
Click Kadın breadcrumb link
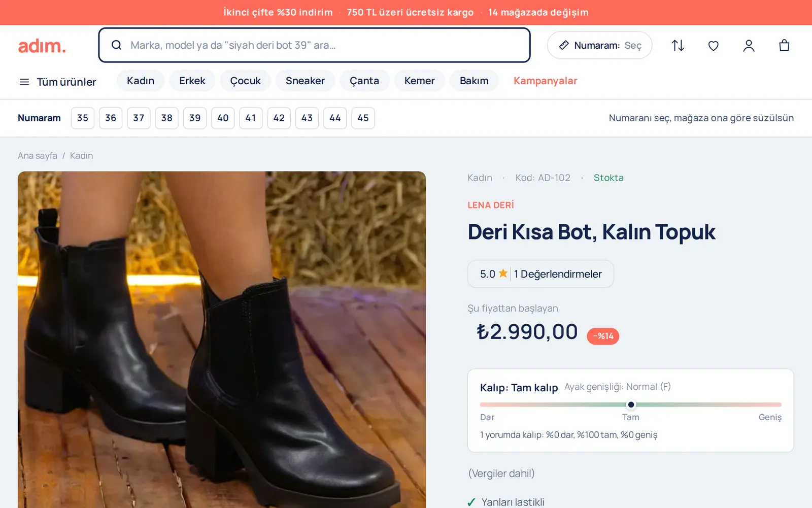click(81, 156)
